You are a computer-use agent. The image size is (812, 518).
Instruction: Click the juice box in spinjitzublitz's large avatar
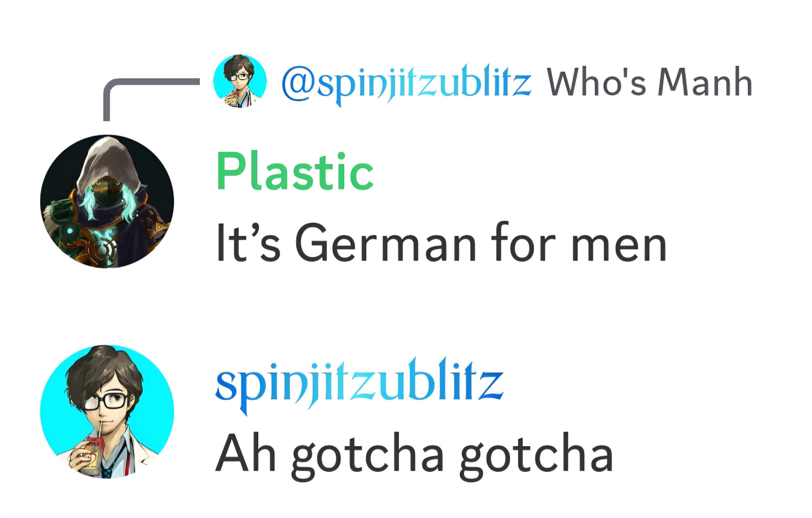point(90,455)
